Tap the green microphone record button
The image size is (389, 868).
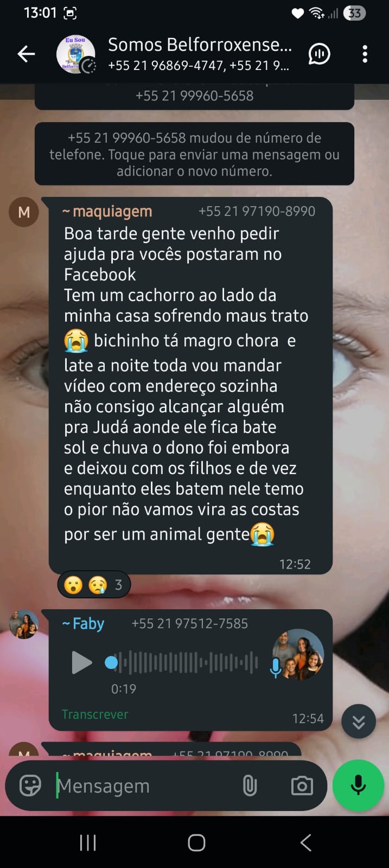pos(358,786)
